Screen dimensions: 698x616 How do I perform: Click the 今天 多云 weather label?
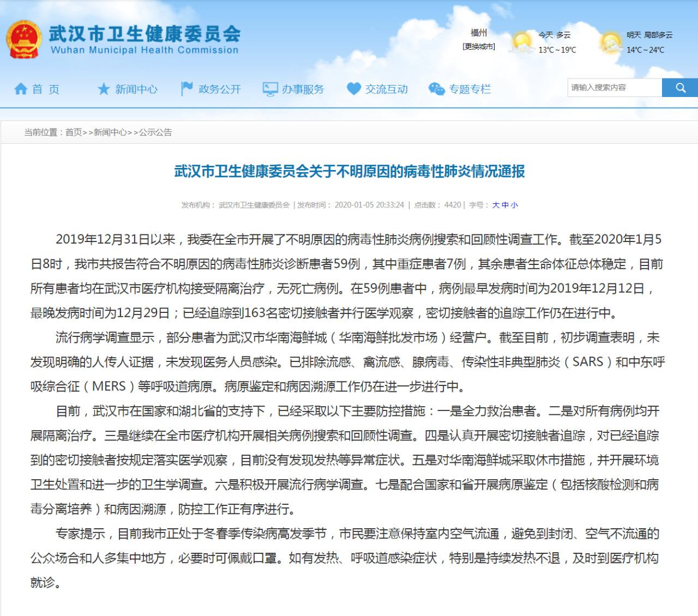tap(555, 35)
